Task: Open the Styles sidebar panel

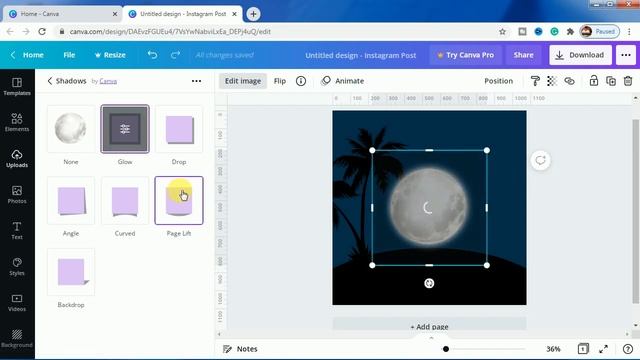Action: point(17,267)
